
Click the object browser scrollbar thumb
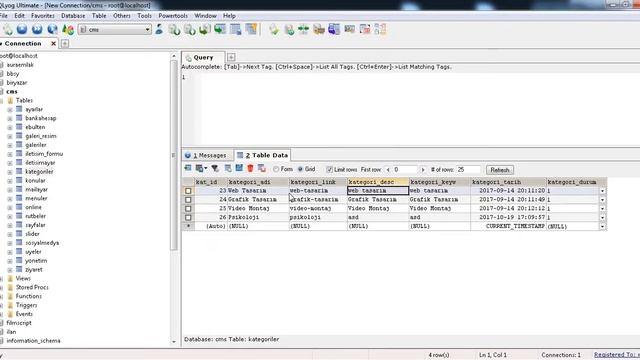(174, 155)
